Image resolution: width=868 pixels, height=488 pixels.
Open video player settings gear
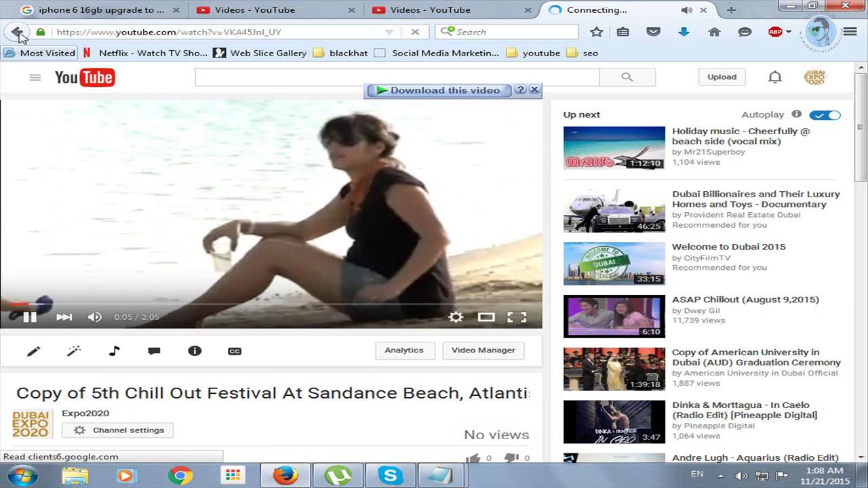click(x=456, y=317)
